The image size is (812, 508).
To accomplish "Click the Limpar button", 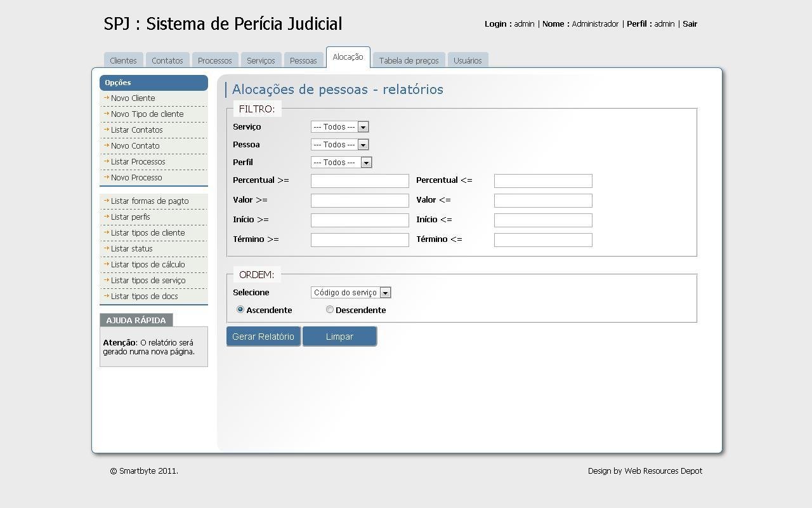I will pyautogui.click(x=339, y=336).
